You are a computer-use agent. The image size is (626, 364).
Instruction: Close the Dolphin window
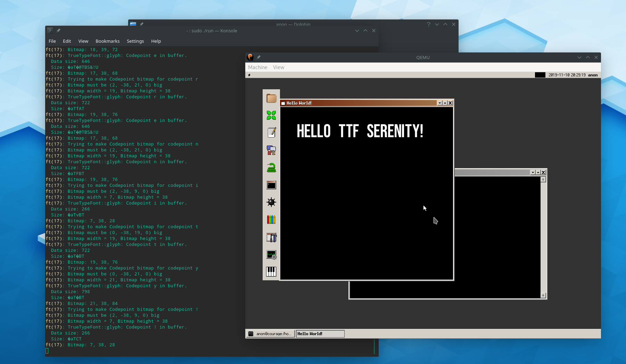click(454, 24)
